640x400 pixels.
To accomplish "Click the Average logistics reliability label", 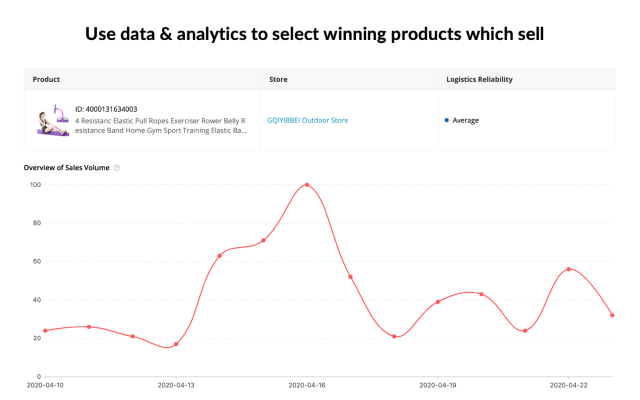I will click(466, 120).
